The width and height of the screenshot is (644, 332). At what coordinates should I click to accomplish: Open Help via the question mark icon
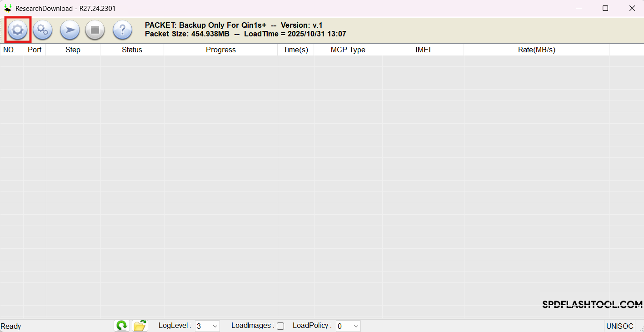pyautogui.click(x=121, y=30)
